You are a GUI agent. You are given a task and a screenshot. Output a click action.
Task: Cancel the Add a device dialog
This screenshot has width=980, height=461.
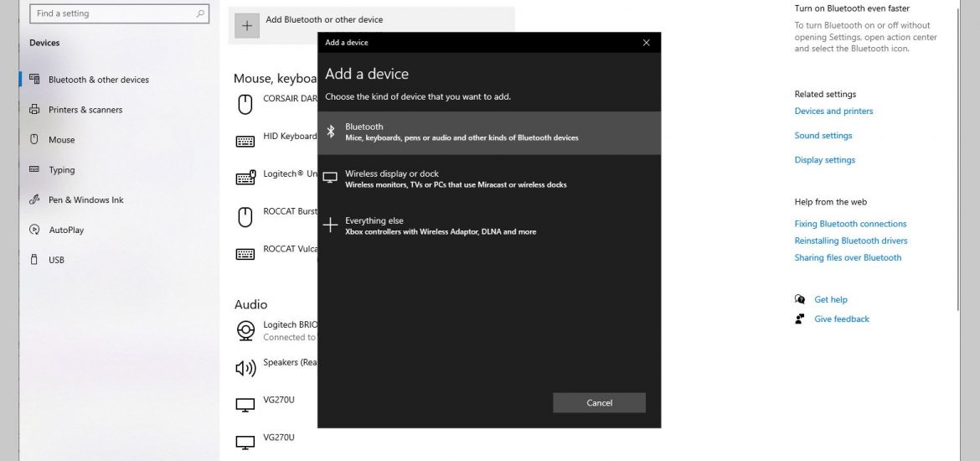tap(600, 403)
